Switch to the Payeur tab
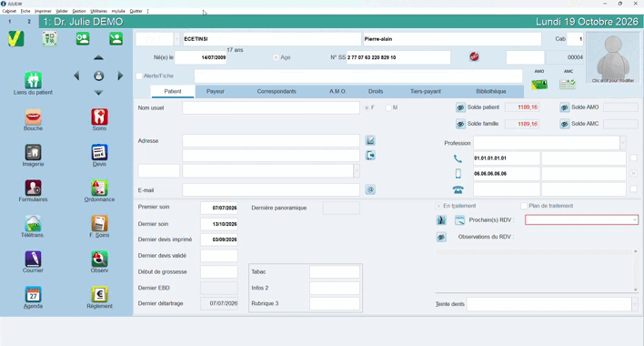 [216, 91]
